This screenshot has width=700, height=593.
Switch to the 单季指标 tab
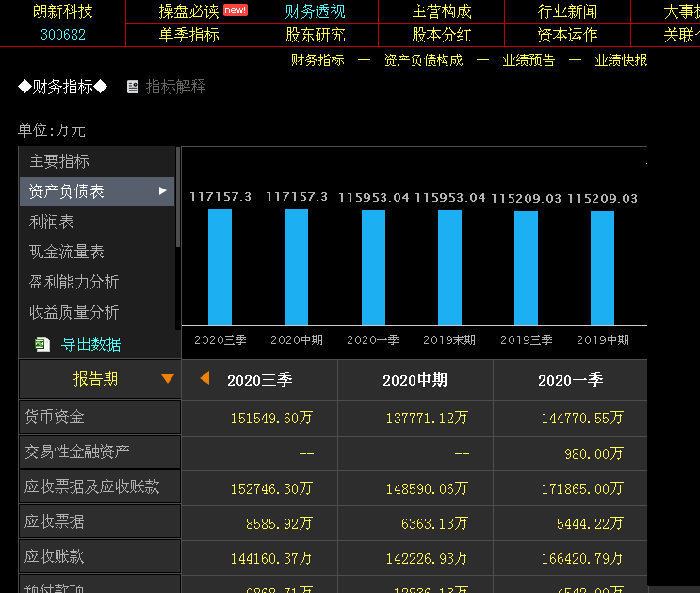188,35
